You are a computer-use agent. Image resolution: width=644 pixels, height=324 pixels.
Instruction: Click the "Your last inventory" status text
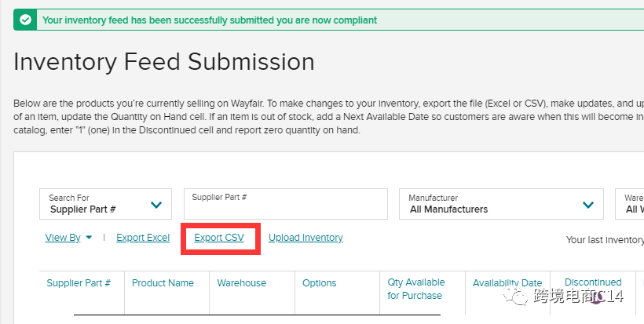[604, 239]
